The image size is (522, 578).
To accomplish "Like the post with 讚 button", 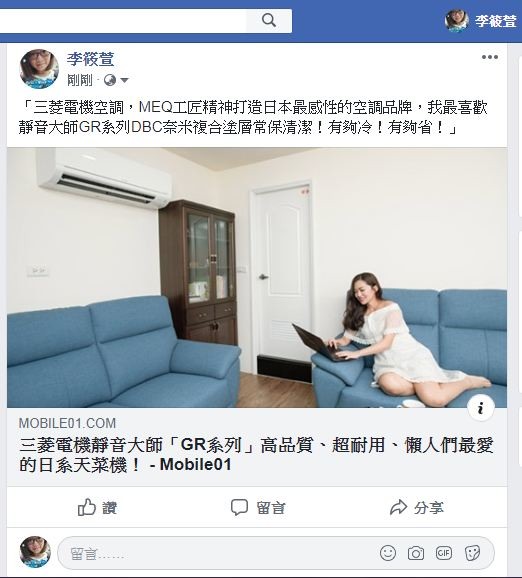I will pos(97,507).
